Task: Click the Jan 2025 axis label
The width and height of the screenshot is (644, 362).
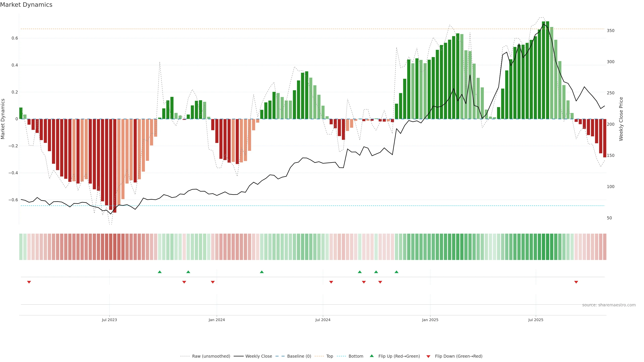Action: point(430,320)
